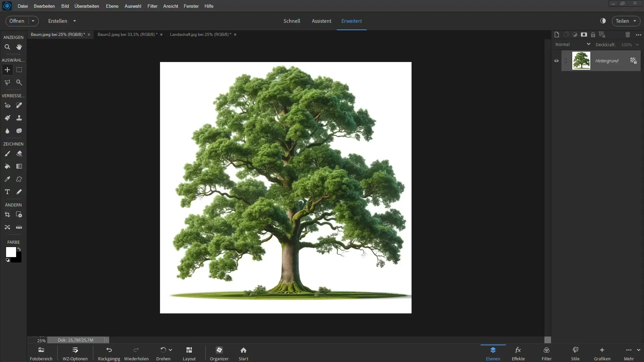Image resolution: width=644 pixels, height=362 pixels.
Task: Open the Datei menu
Action: click(x=23, y=6)
